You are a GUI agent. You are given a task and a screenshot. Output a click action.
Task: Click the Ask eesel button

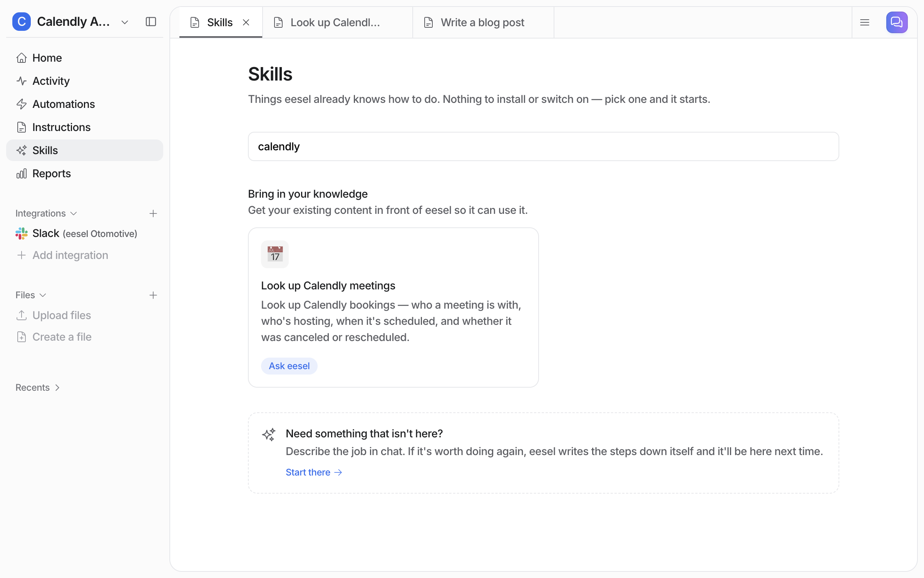pos(289,366)
